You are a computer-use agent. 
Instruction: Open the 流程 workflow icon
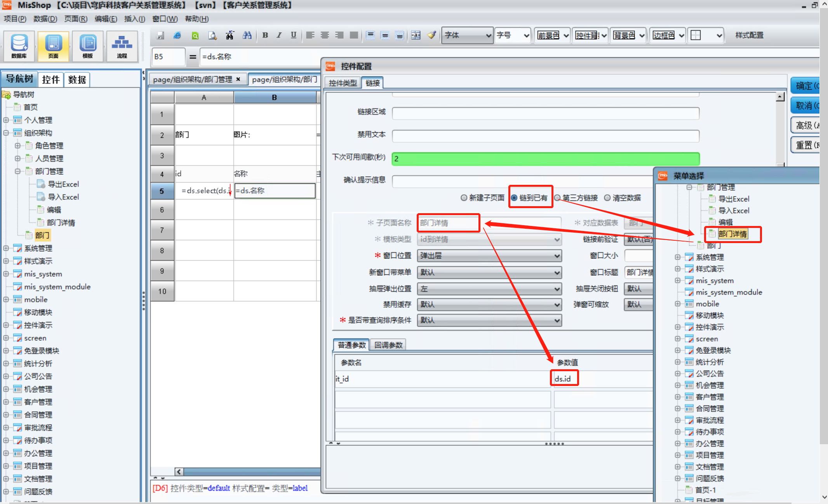pyautogui.click(x=122, y=46)
